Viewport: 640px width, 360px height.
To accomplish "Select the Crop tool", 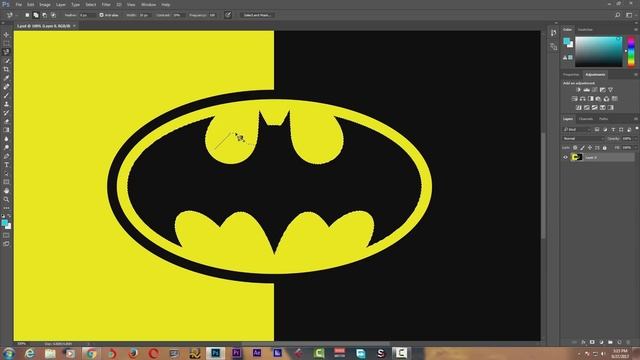I will pyautogui.click(x=6, y=69).
